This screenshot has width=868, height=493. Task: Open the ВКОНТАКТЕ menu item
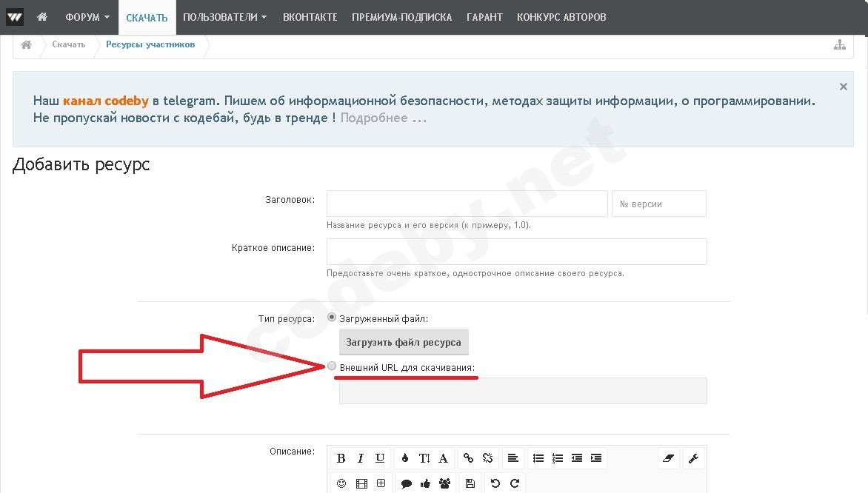[310, 17]
